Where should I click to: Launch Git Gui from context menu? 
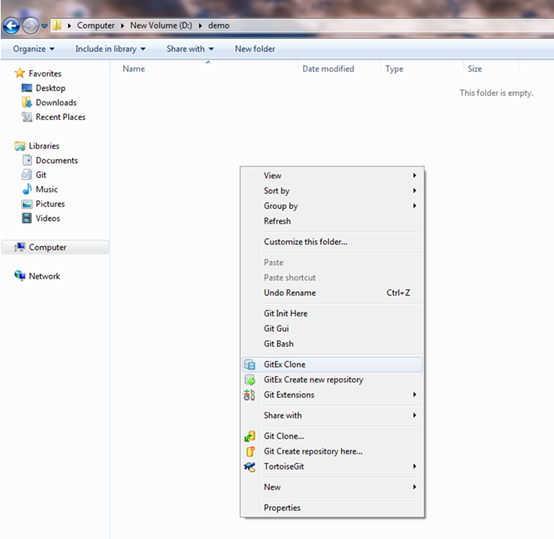coord(332,329)
